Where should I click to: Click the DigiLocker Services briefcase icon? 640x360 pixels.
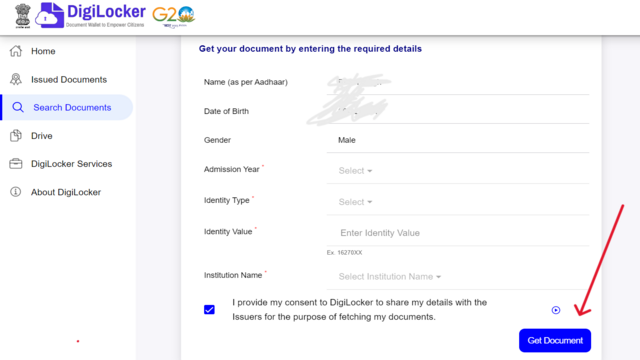(x=16, y=164)
